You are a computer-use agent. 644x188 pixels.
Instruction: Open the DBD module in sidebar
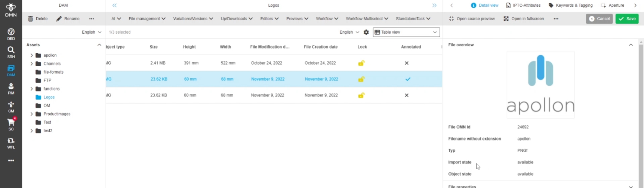pyautogui.click(x=11, y=34)
